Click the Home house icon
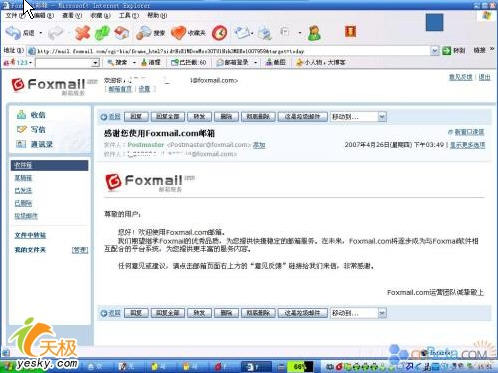This screenshot has width=498, height=373. (x=121, y=33)
